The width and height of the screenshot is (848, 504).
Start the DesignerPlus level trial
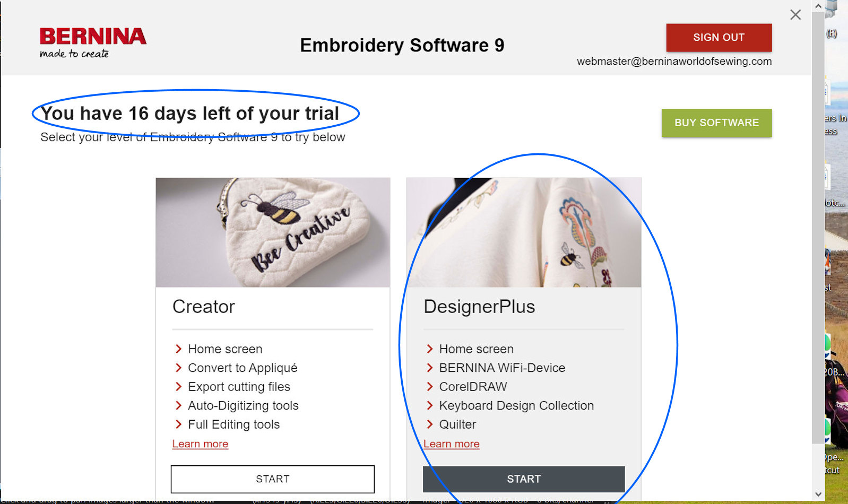pos(524,479)
